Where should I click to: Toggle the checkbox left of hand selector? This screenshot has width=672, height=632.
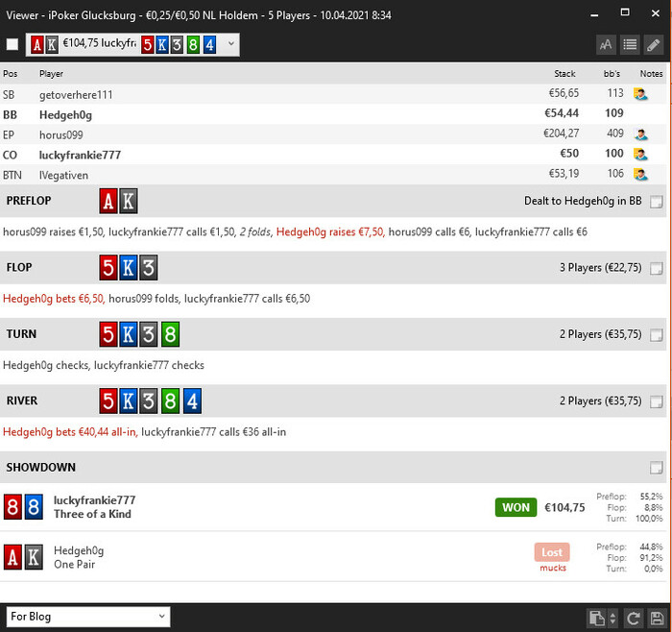coord(12,44)
